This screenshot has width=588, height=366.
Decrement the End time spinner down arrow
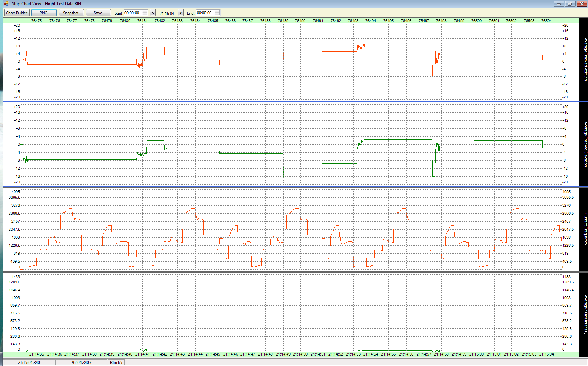click(217, 14)
